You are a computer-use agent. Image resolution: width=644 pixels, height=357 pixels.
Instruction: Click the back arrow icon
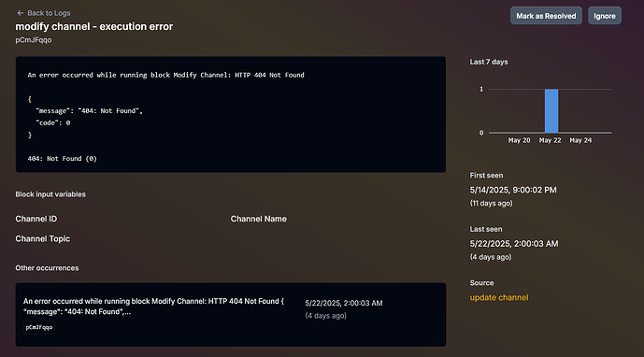[x=21, y=13]
